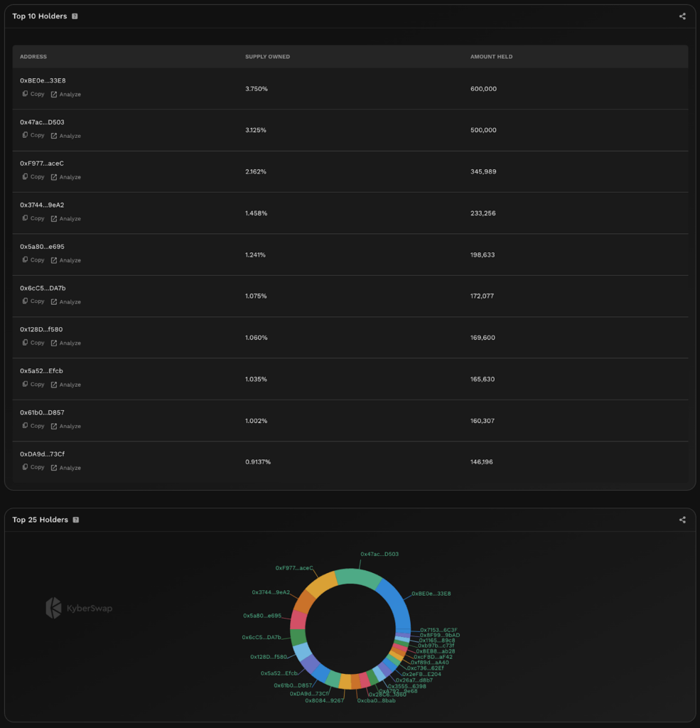Analyze address 0xDA9d...73Cf
This screenshot has width=700, height=728.
coord(65,468)
